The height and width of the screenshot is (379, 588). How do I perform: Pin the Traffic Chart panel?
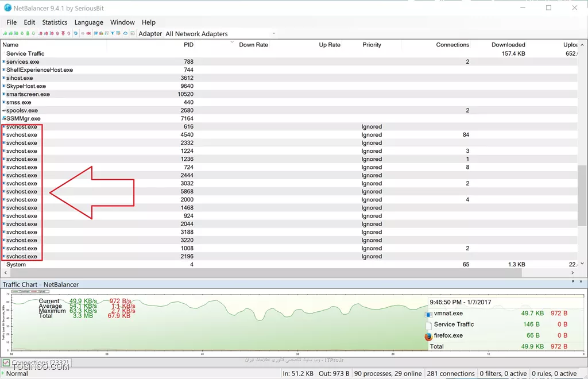[572, 281]
